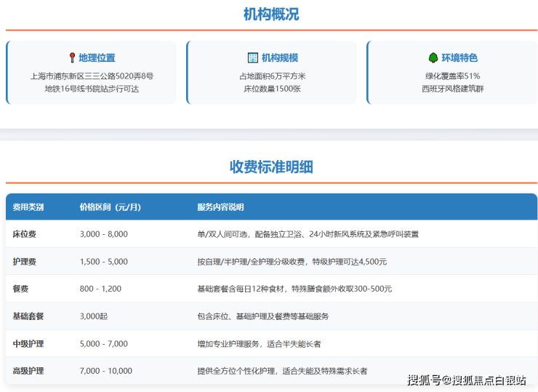Click the 3,000起 price cell
Screen dimensions: 538x392
pos(95,316)
